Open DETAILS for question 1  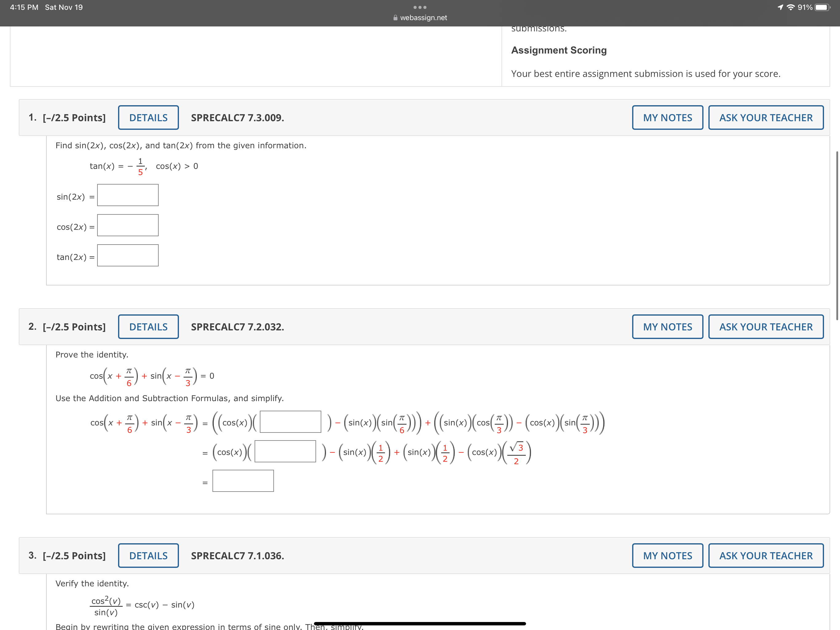[x=148, y=118]
